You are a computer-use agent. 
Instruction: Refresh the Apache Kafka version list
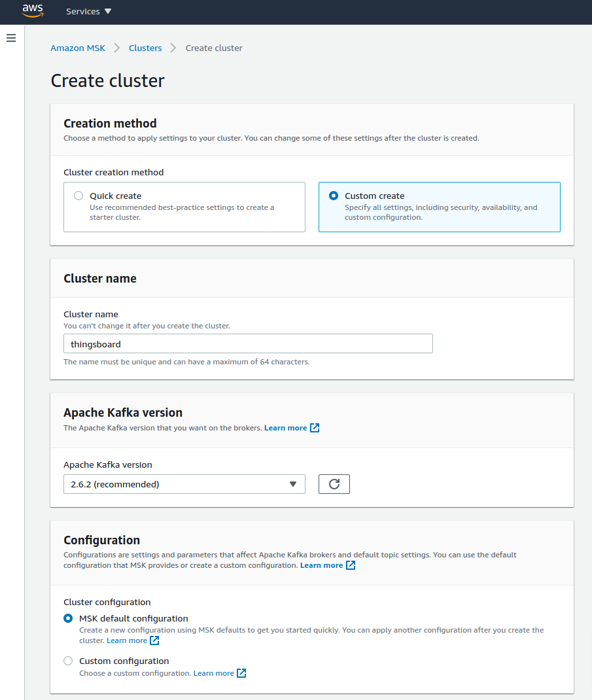[x=334, y=484]
